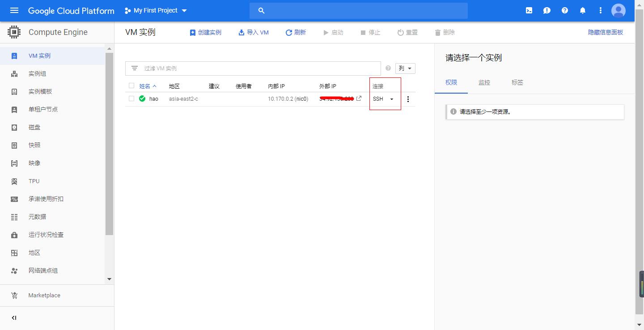Open the 列 columns dropdown
The width and height of the screenshot is (644, 330).
pyautogui.click(x=405, y=68)
